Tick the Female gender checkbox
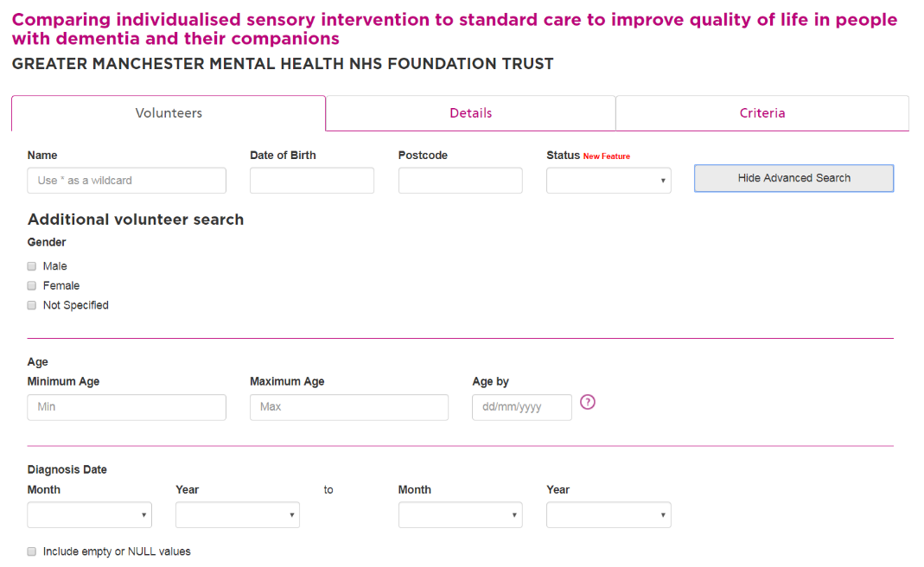Viewport: 924px width, 567px height. [x=32, y=285]
